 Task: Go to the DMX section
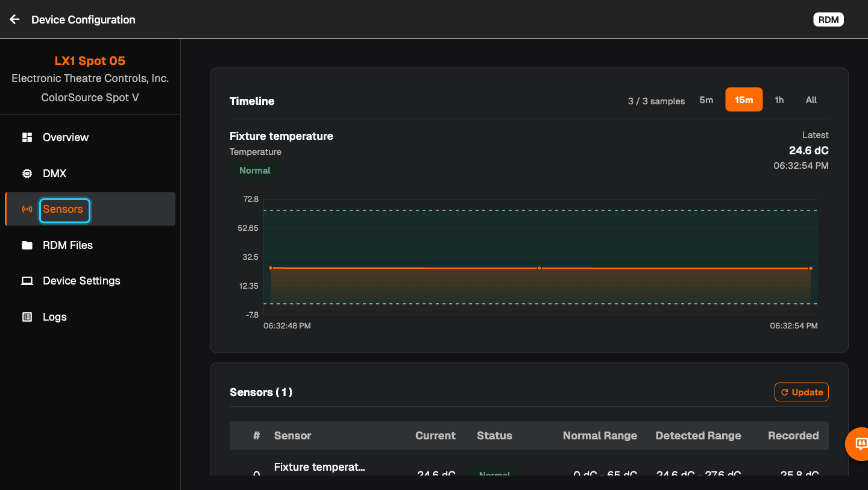pyautogui.click(x=90, y=174)
